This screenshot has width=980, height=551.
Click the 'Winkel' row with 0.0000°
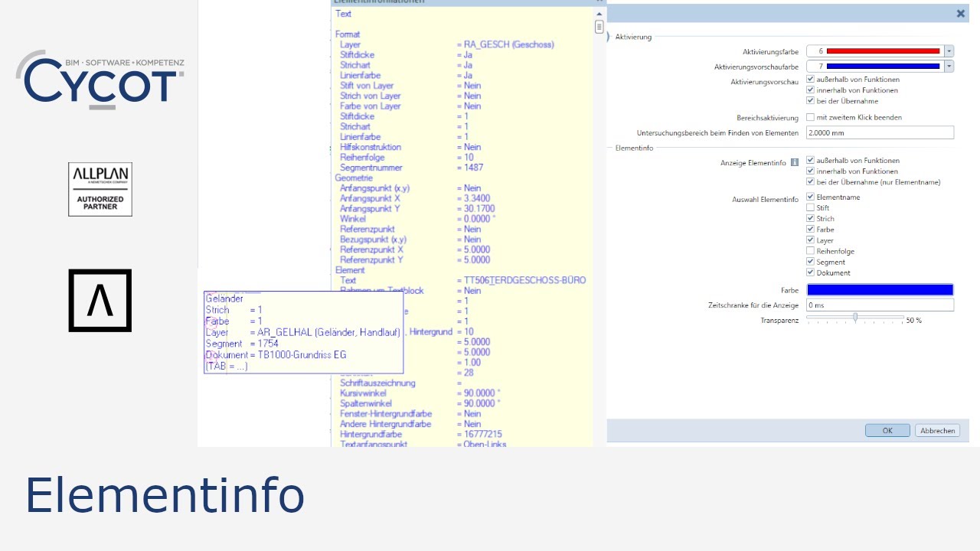point(418,219)
